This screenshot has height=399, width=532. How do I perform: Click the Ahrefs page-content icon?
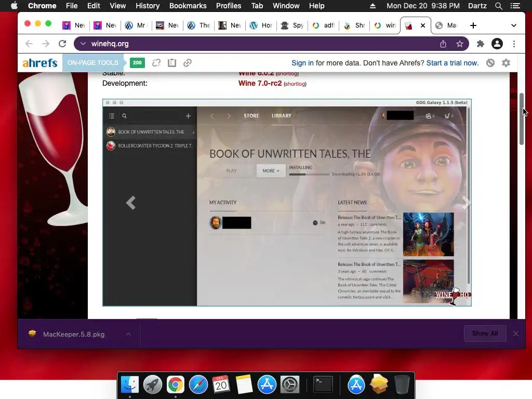click(x=172, y=63)
